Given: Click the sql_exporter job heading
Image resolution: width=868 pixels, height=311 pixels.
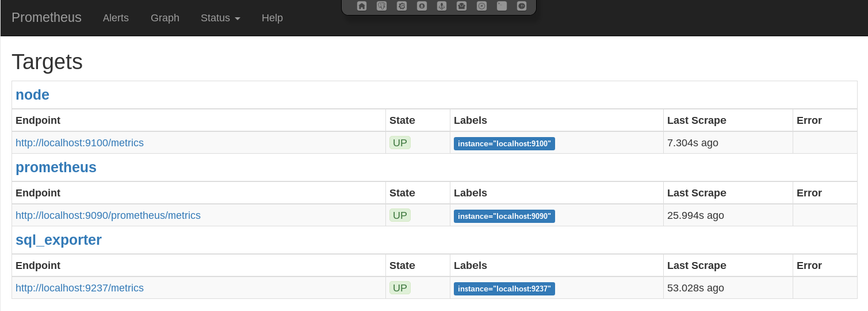Looking at the screenshot, I should tap(59, 240).
